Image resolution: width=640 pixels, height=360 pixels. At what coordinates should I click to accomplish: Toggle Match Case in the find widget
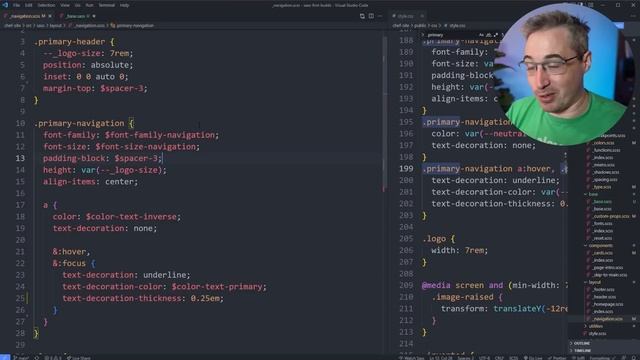[481, 35]
